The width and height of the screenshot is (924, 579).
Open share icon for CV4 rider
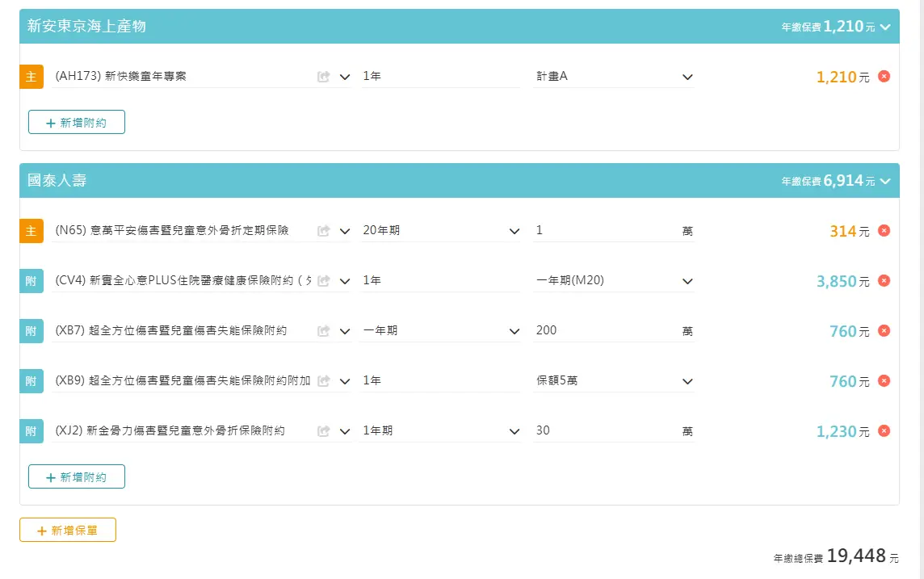pos(324,281)
